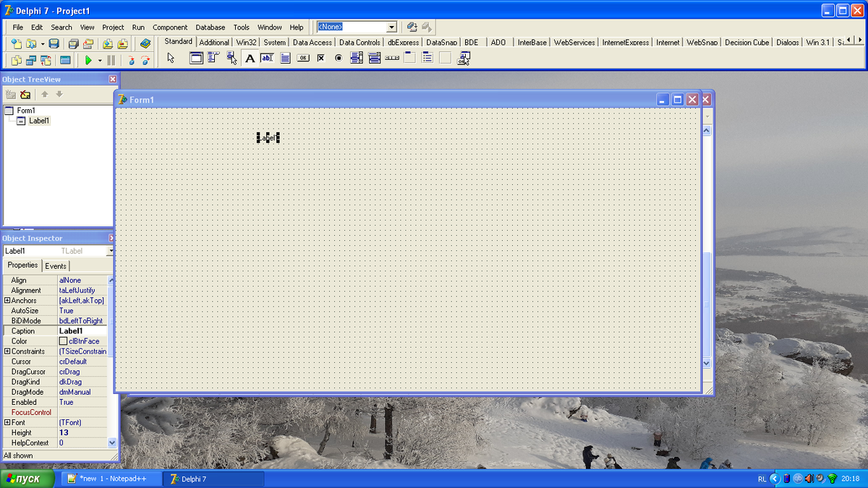Switch to the Data Access palette tab

[312, 43]
